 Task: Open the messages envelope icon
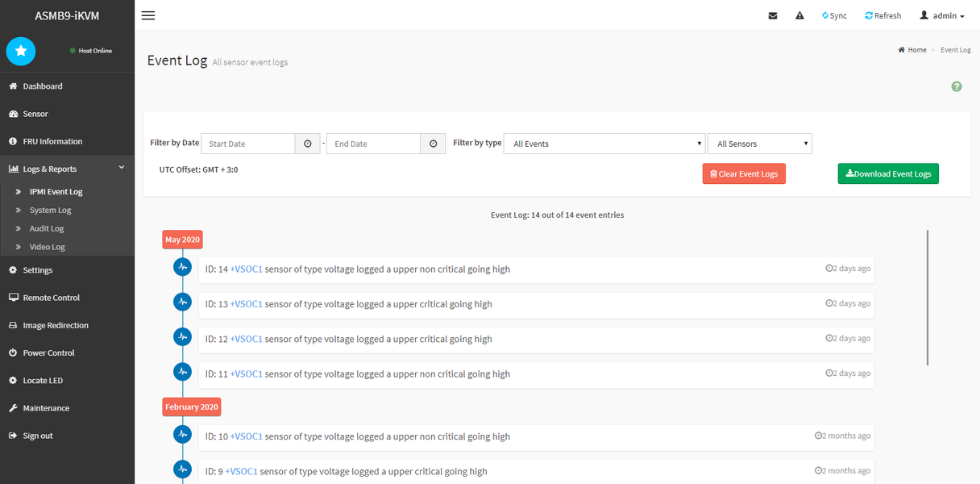[773, 15]
